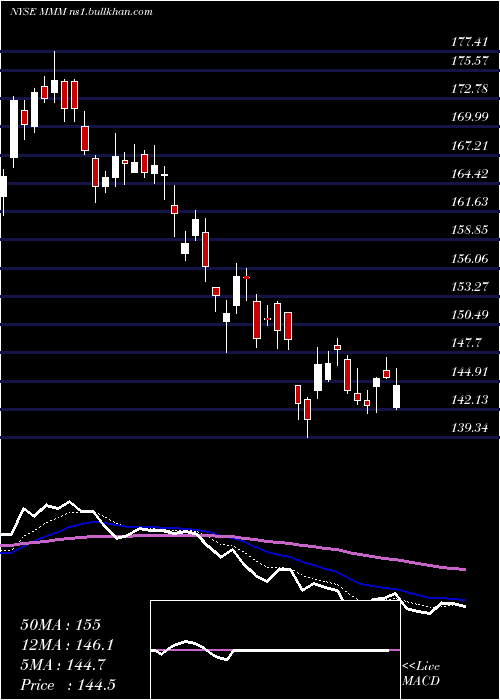Click inside the MACD indicator panel
Image resolution: width=500 pixels, height=700 pixels.
coord(275,650)
